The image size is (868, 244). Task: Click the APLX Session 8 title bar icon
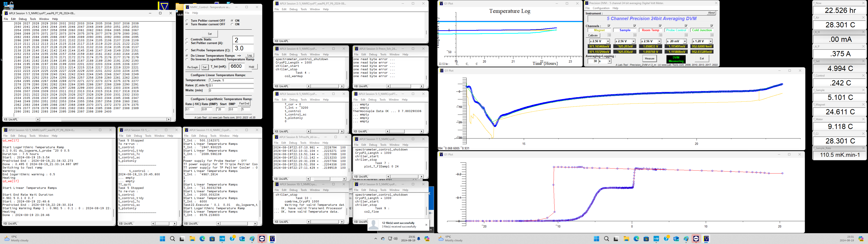coord(277,137)
